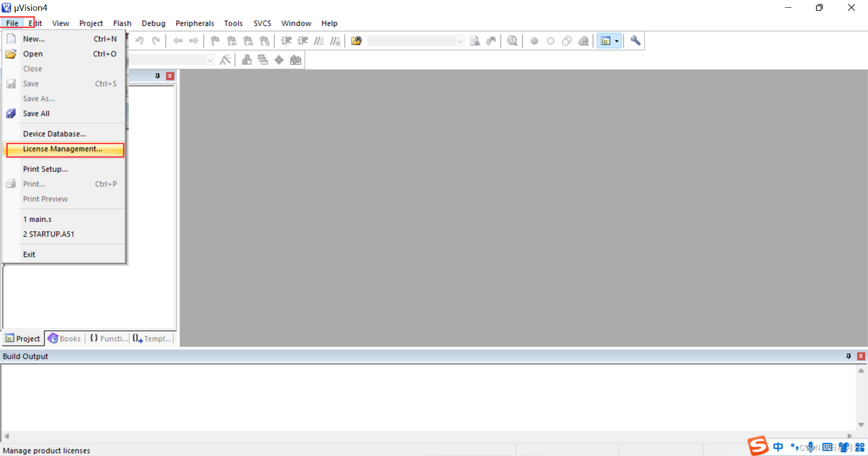
Task: Choose Open from File menu
Action: tap(64, 54)
